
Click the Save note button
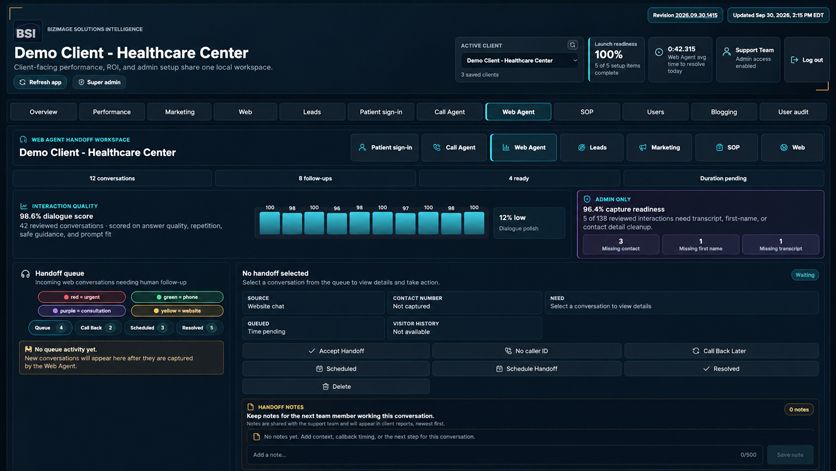tap(790, 455)
